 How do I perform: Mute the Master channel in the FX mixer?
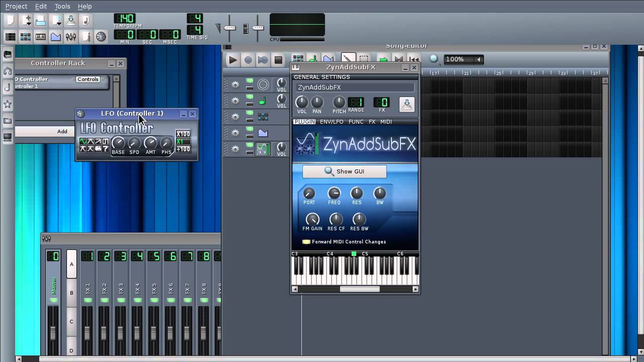pos(53,301)
